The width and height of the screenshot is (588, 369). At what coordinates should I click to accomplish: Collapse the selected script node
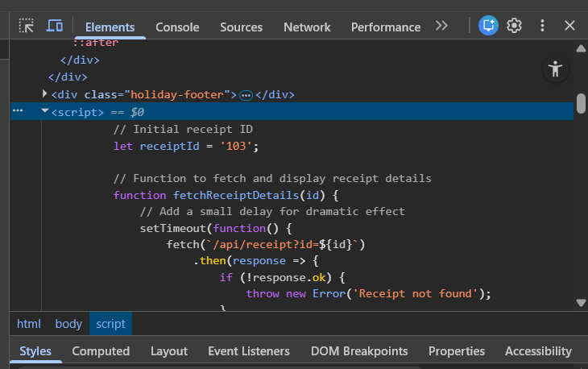tap(44, 111)
